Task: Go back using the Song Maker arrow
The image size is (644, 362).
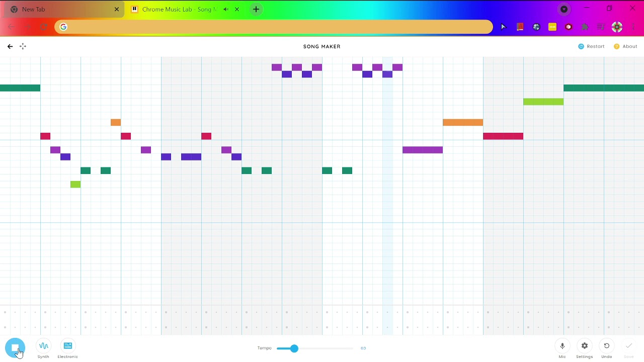Action: pyautogui.click(x=10, y=46)
